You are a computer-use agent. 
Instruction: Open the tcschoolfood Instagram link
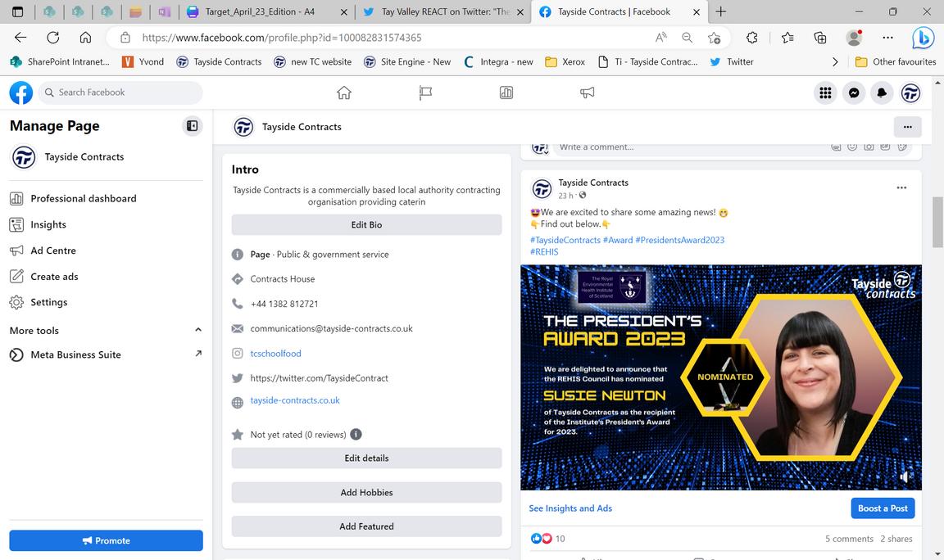tap(275, 353)
